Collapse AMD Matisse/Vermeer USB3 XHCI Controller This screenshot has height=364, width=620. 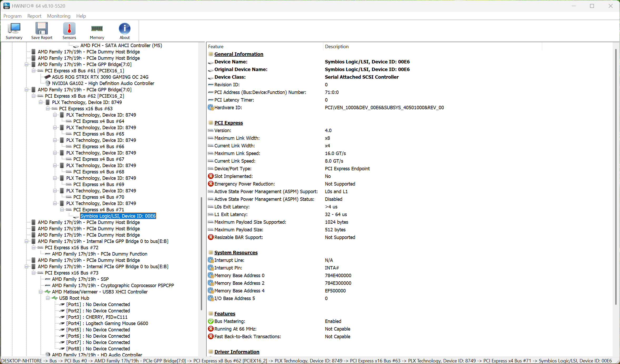coord(41,292)
